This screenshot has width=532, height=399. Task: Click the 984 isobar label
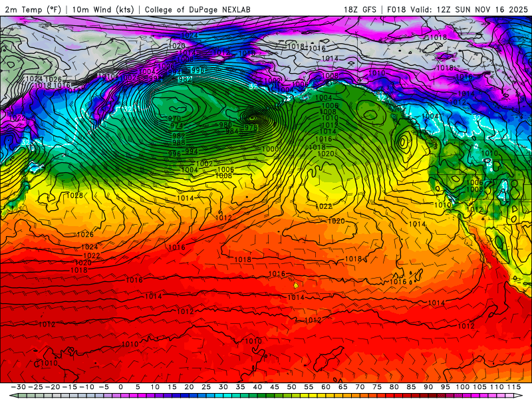click(231, 131)
